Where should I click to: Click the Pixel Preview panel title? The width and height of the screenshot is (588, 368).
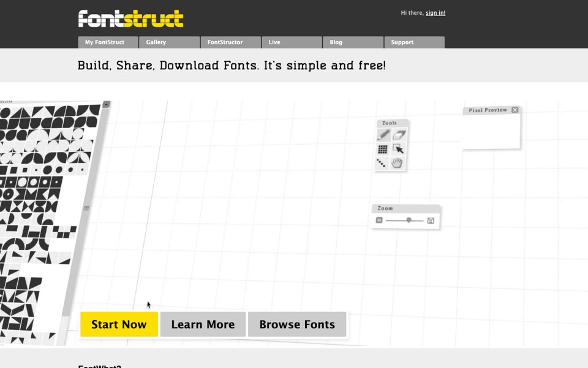[x=488, y=110]
